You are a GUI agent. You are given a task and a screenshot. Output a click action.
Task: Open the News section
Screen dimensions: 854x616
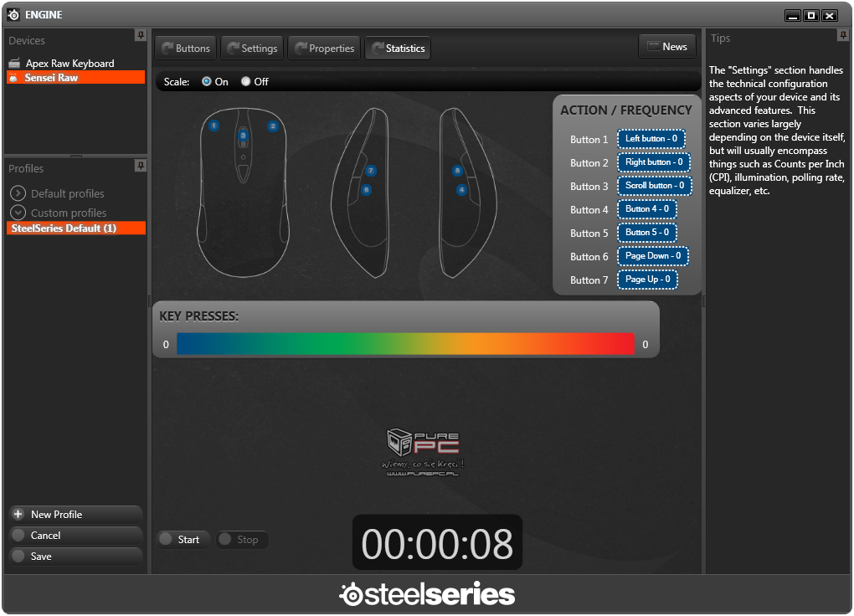pyautogui.click(x=667, y=46)
